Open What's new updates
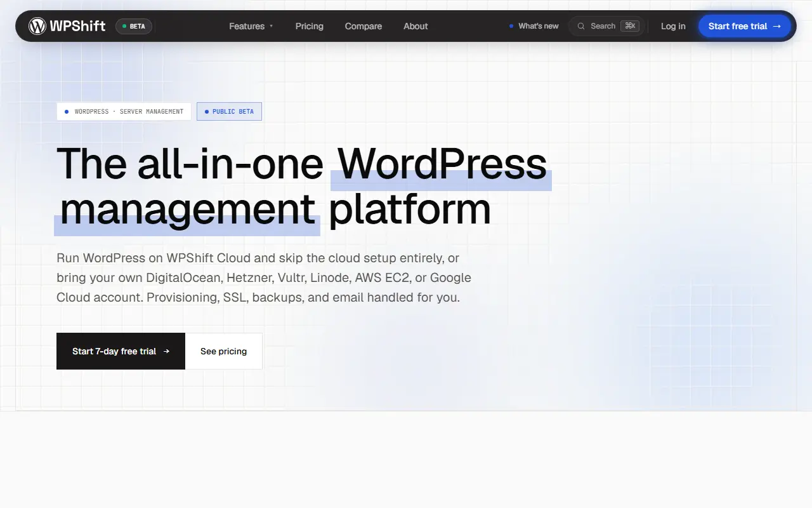The width and height of the screenshot is (812, 508). click(x=534, y=26)
